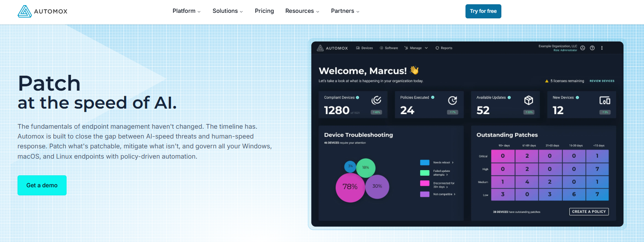Expand the Resources menu
The image size is (644, 242).
point(302,11)
